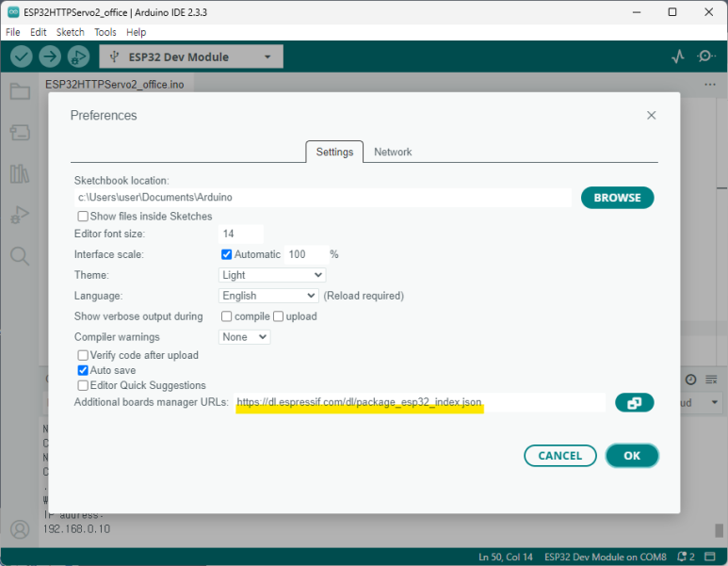This screenshot has height=566, width=728.
Task: Enable verbose output during compile
Action: (227, 316)
